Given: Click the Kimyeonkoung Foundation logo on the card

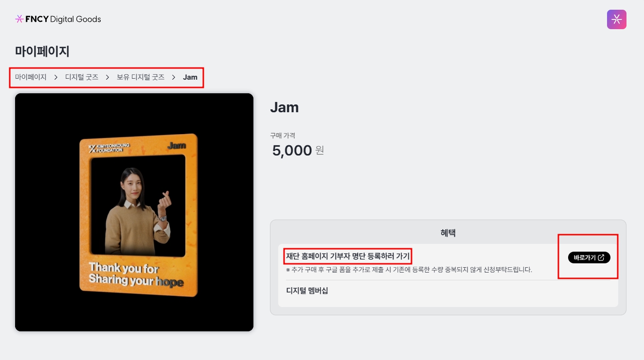Looking at the screenshot, I should click(x=106, y=147).
